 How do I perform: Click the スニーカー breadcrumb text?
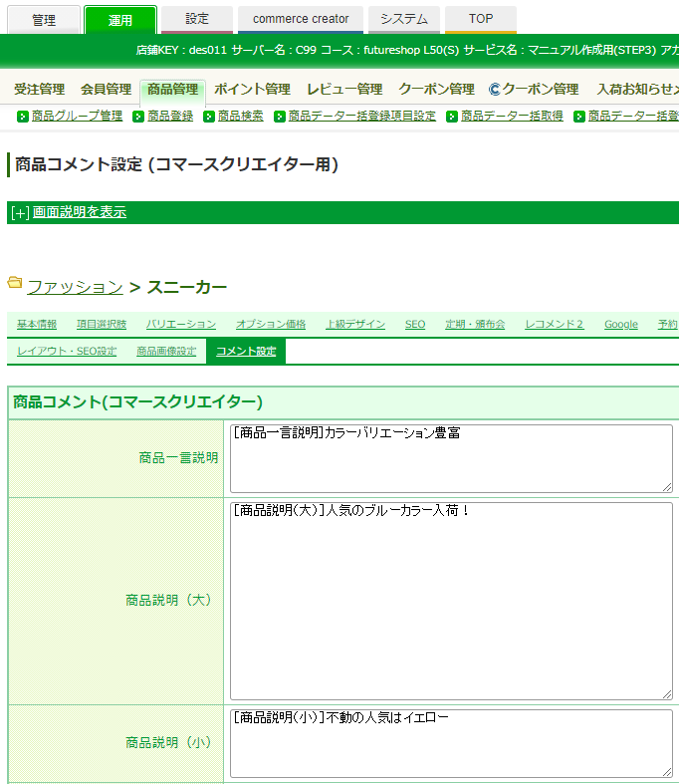(187, 287)
